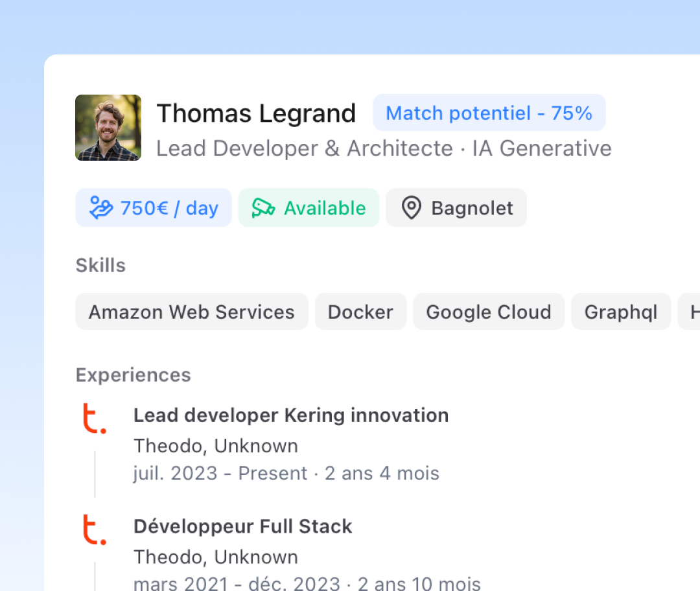The width and height of the screenshot is (700, 591).
Task: Open the Lead developer Kering innovation experience
Action: [x=291, y=415]
